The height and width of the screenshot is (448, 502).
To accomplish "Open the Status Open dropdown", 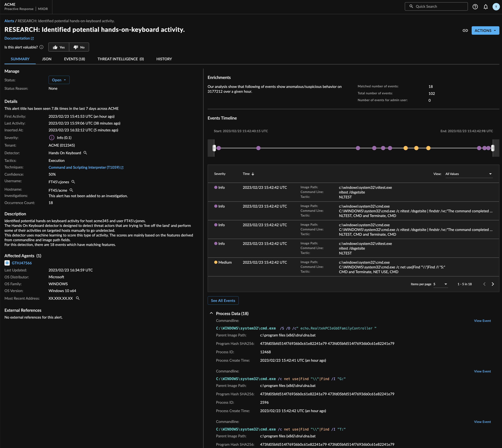I will 59,80.
